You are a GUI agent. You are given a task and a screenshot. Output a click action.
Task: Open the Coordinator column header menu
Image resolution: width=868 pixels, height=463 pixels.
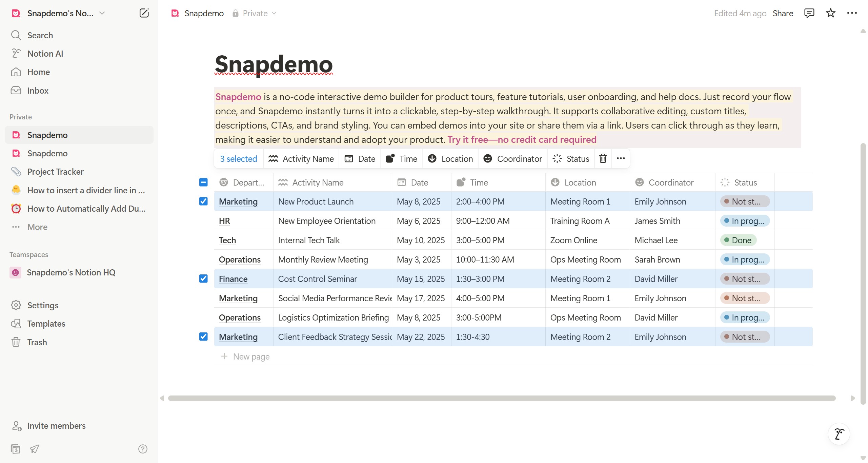pyautogui.click(x=672, y=182)
